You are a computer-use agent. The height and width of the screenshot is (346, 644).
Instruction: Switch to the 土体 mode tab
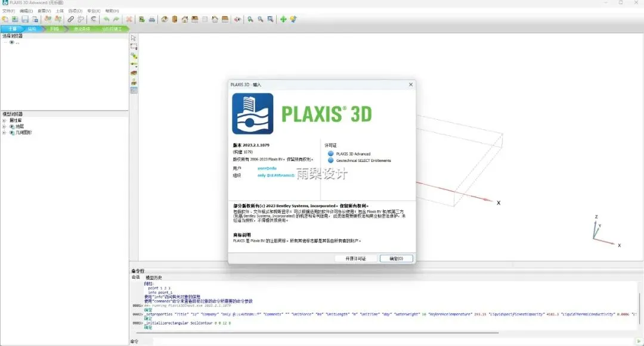click(12, 29)
